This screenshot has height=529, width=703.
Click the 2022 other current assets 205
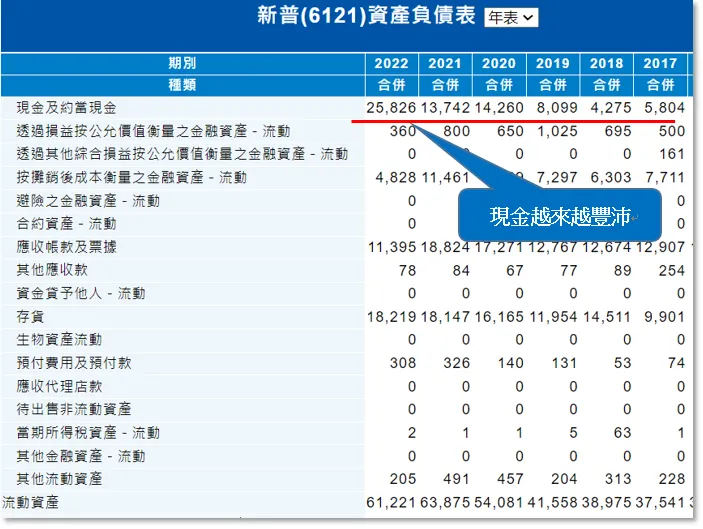click(x=403, y=479)
